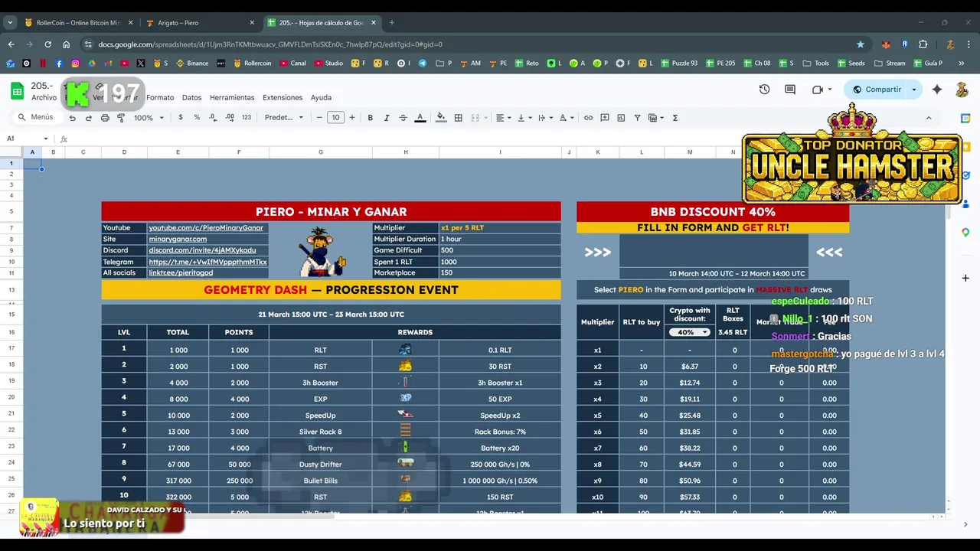
Task: Toggle italic formatting
Action: (387, 118)
